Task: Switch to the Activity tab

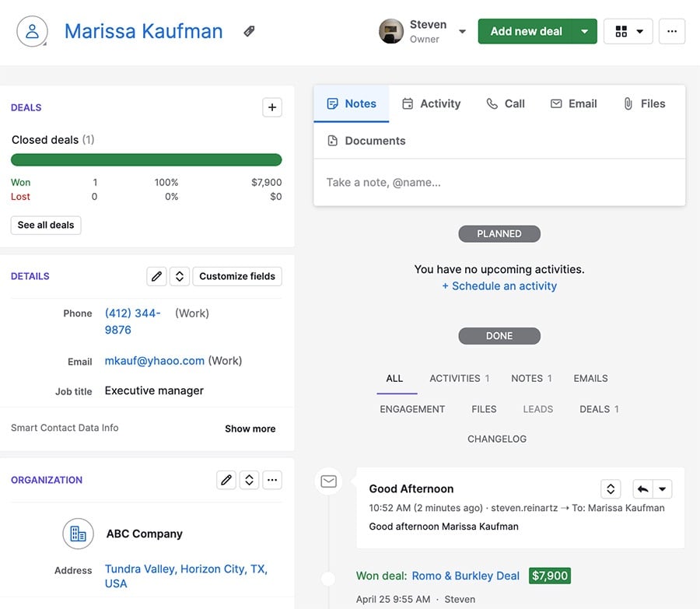Action: pos(432,103)
